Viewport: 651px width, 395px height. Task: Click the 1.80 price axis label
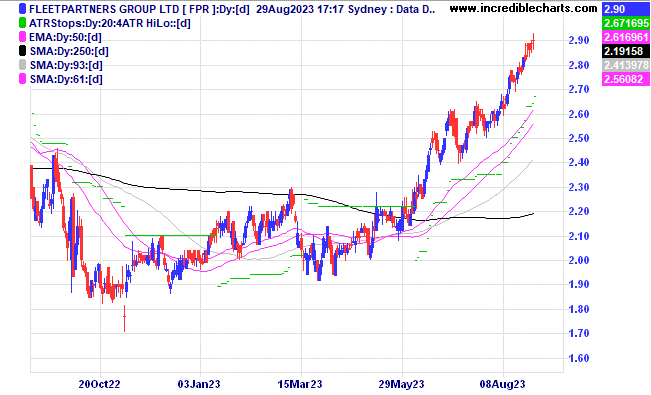coord(579,309)
